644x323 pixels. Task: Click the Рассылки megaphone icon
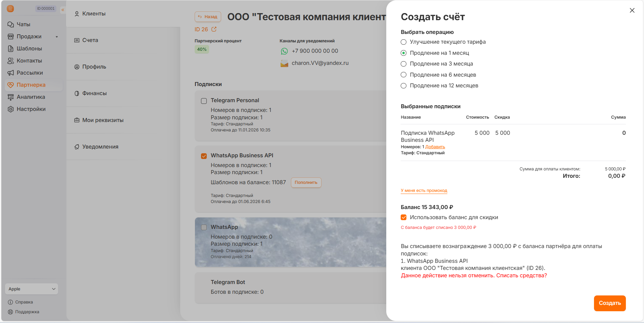(x=11, y=73)
